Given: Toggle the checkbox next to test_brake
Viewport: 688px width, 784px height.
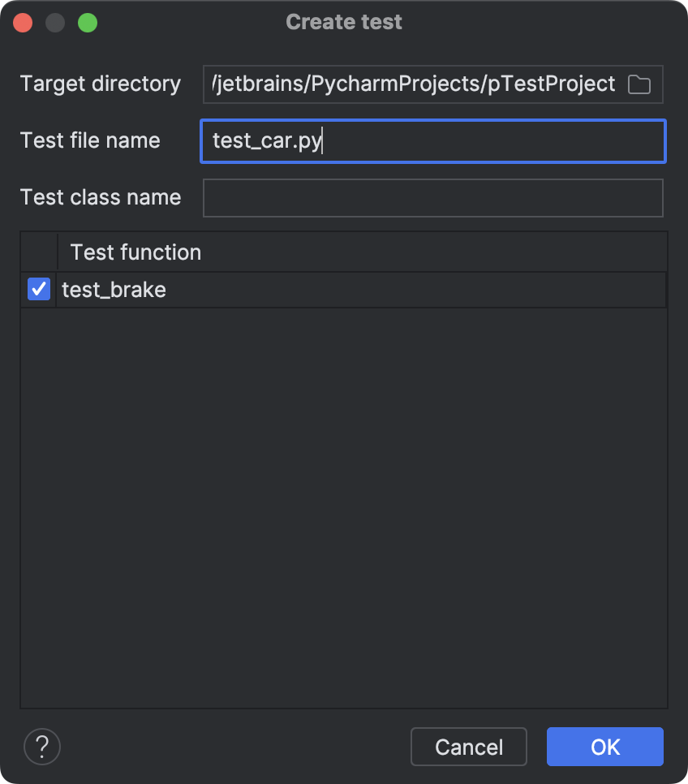Looking at the screenshot, I should [x=38, y=289].
